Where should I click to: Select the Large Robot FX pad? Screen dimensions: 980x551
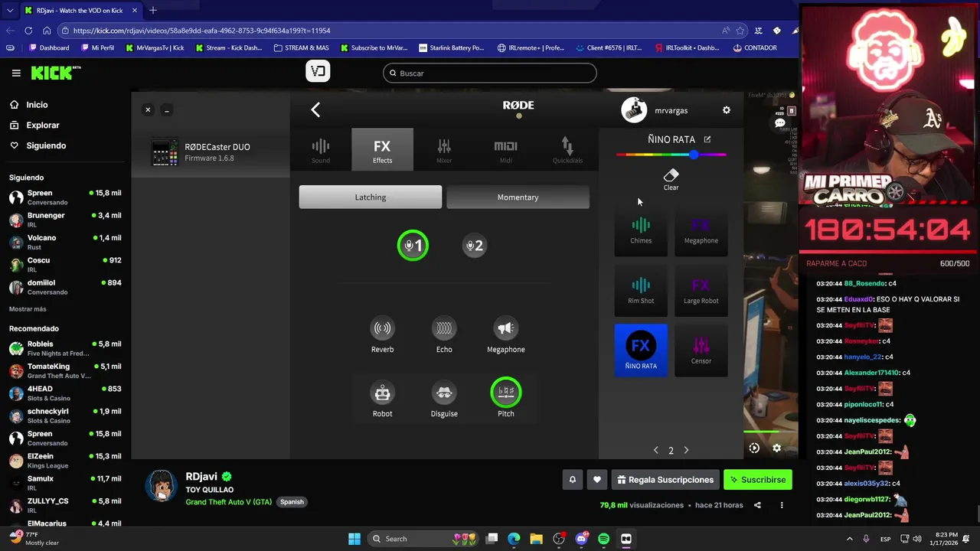[701, 290]
